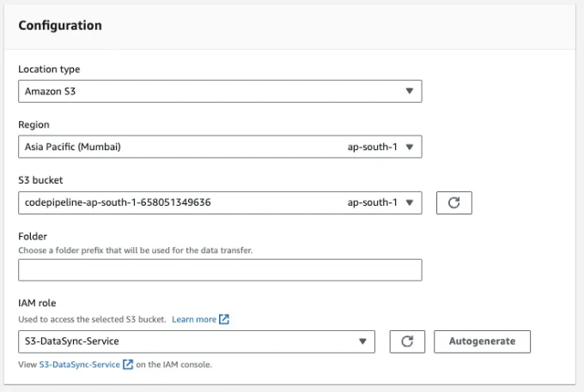Click the folder prefix description text
Image resolution: width=584 pixels, height=392 pixels.
[x=135, y=250]
